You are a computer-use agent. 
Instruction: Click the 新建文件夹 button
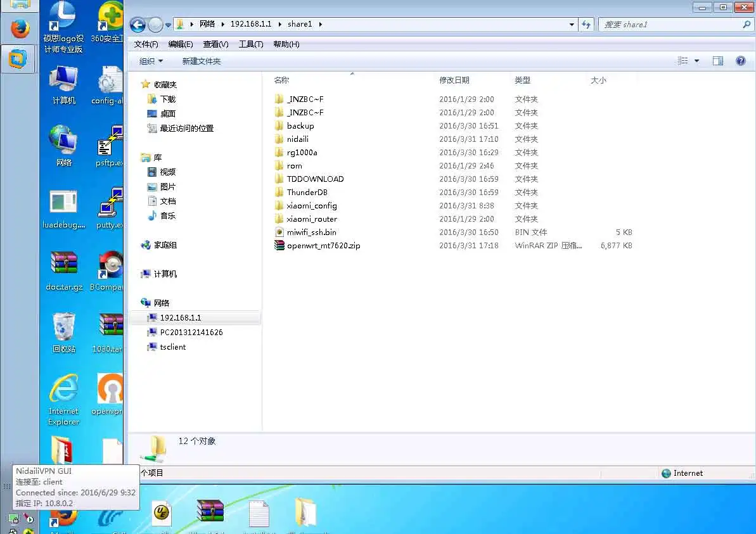202,61
